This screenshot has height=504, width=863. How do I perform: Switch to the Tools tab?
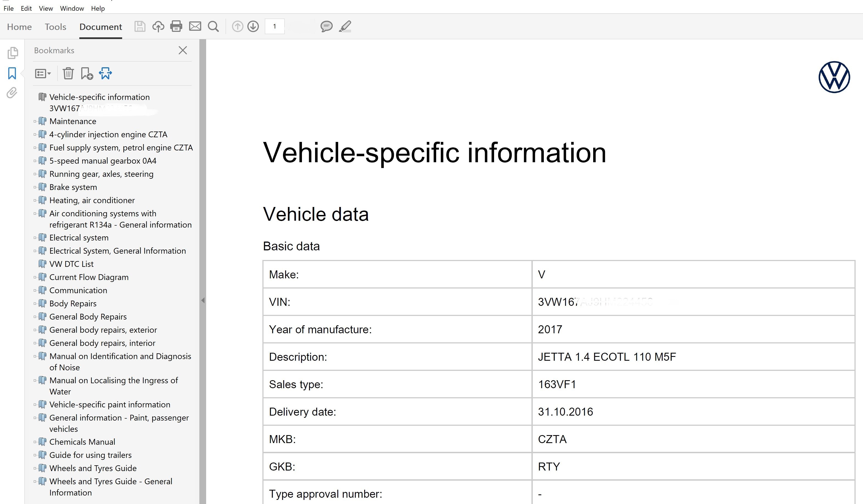click(x=55, y=27)
